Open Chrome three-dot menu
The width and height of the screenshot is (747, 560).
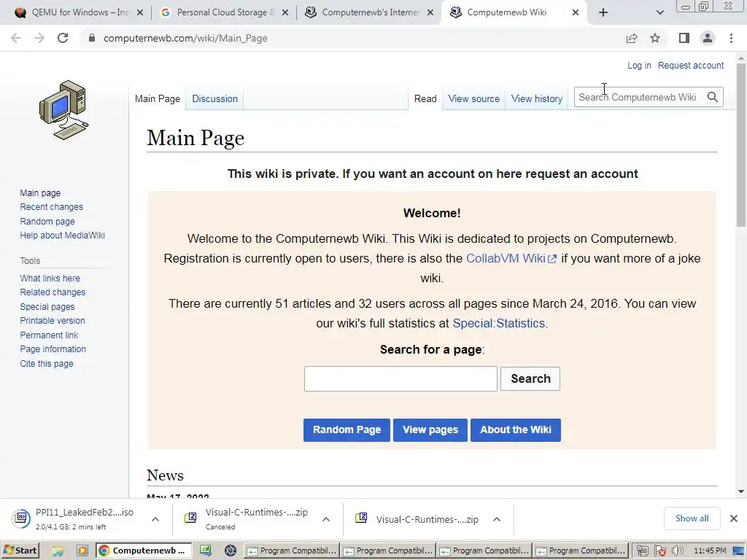pos(731,38)
